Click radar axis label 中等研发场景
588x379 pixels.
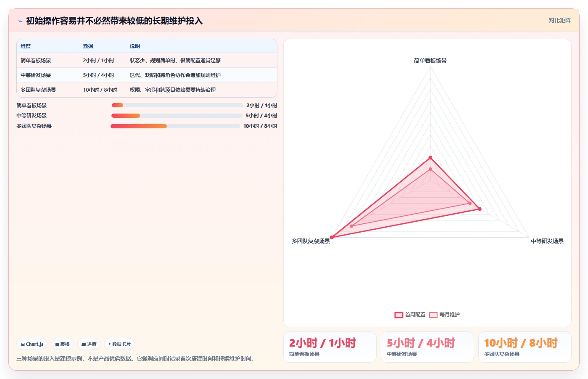point(547,241)
